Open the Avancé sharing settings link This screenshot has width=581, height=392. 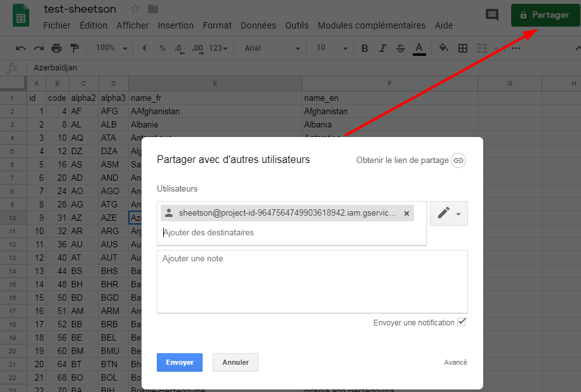click(x=455, y=362)
